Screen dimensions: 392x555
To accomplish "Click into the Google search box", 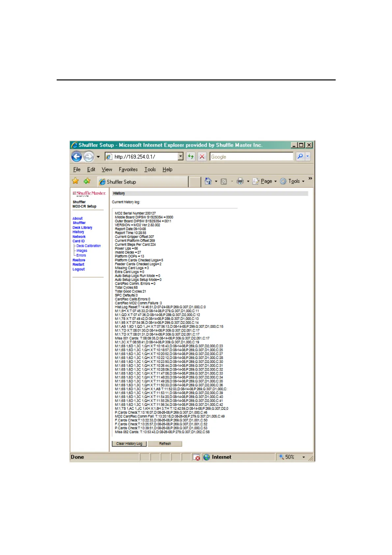I will 251,157.
